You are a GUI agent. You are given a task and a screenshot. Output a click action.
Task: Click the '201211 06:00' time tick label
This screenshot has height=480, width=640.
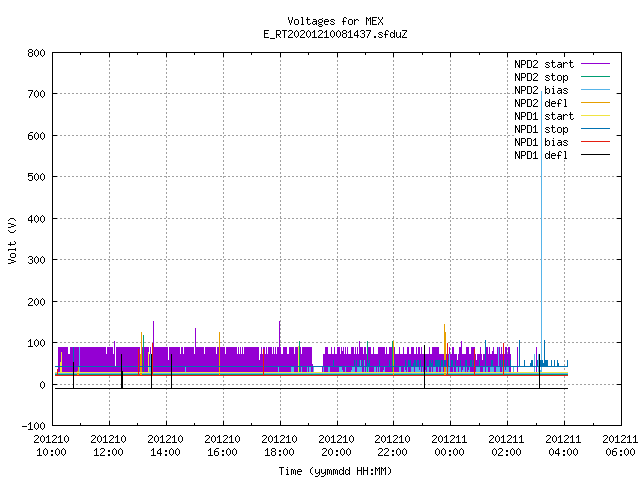pos(620,446)
